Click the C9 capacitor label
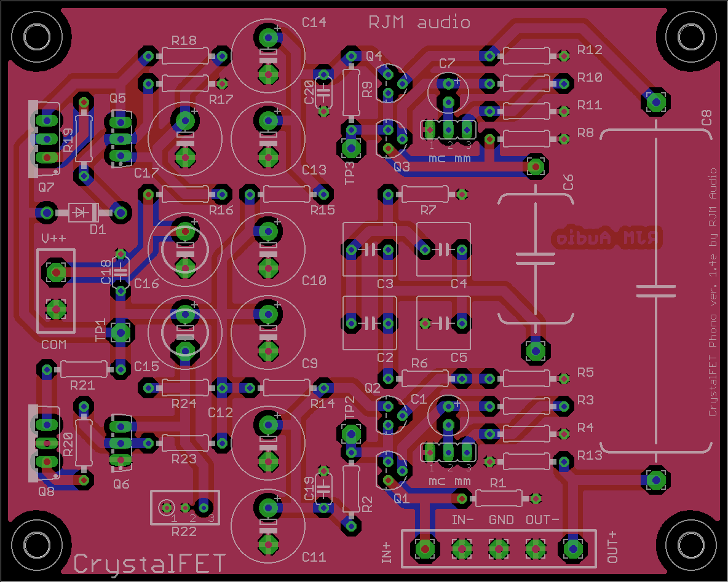 310,363
